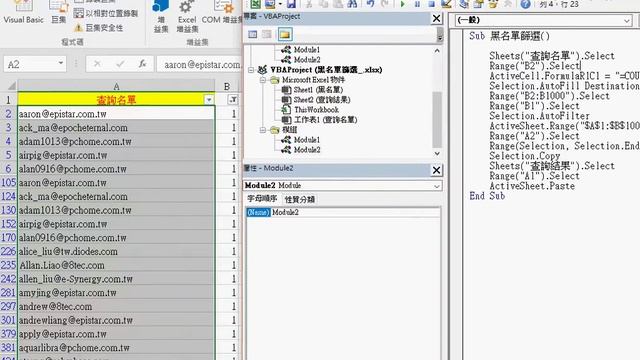The height and width of the screenshot is (360, 640).
Task: Select all cells via corner triangle
Action: [x=11, y=86]
